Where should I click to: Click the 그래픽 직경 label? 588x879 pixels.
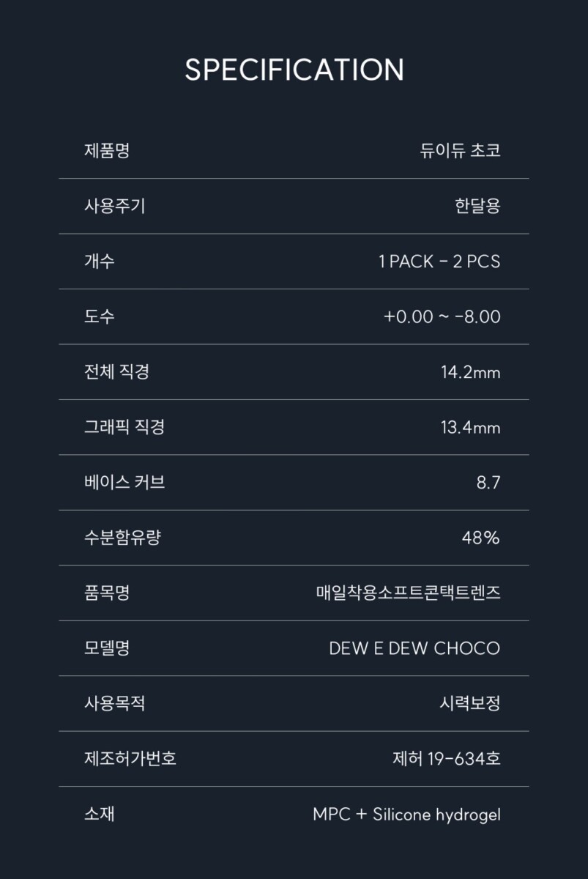[124, 427]
